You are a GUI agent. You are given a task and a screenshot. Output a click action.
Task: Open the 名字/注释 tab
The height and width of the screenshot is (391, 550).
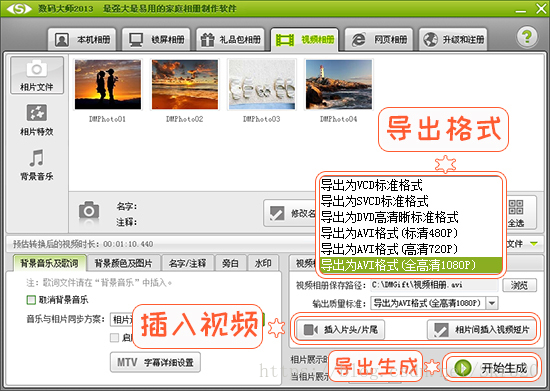click(x=187, y=263)
